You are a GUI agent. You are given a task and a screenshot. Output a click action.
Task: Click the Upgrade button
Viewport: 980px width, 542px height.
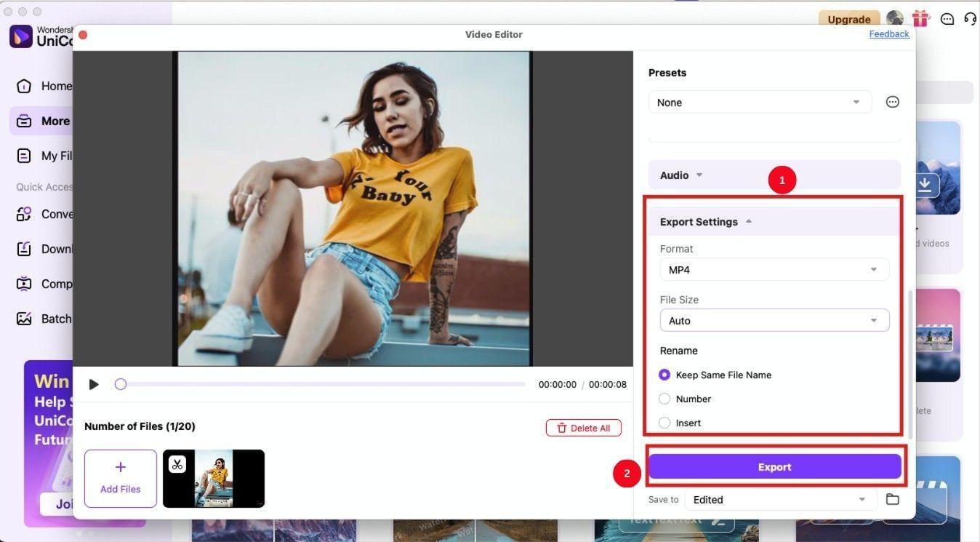click(849, 20)
